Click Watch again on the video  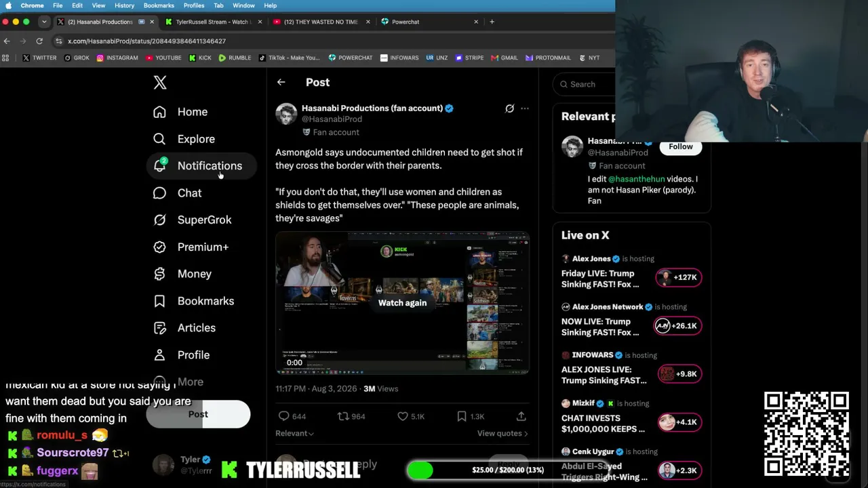pos(402,303)
